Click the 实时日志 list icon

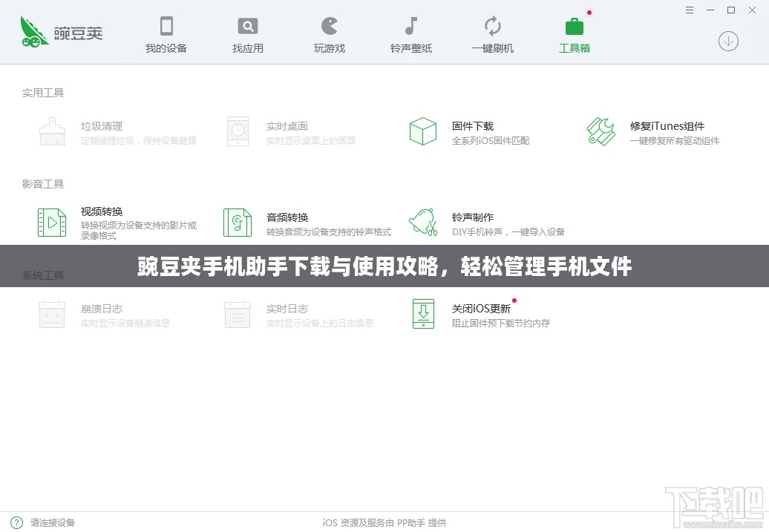[238, 314]
